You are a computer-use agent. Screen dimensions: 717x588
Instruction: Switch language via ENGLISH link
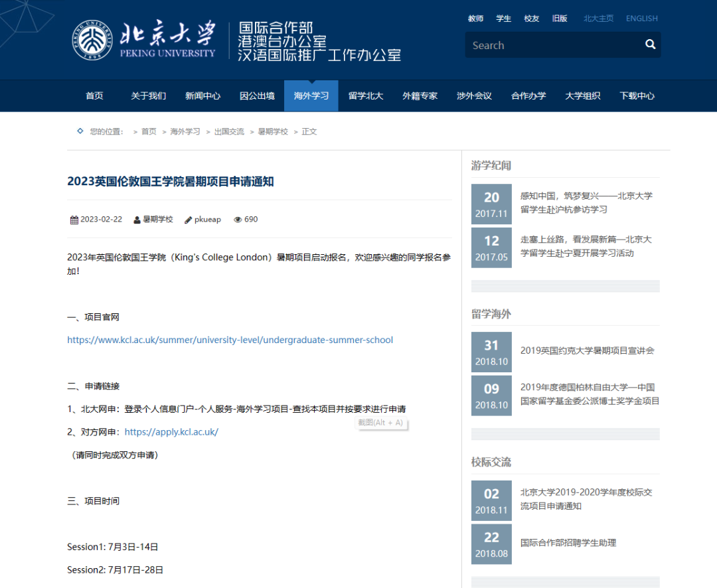pos(641,19)
